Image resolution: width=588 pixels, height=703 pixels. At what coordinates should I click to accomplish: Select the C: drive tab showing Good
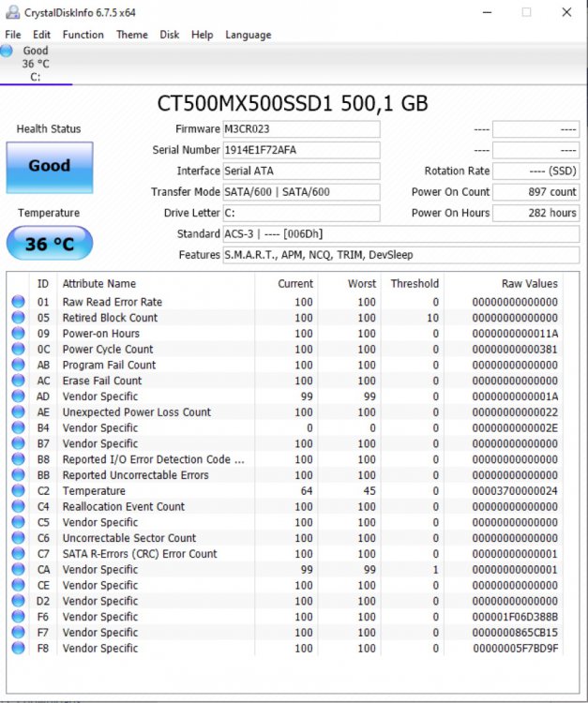(x=36, y=64)
